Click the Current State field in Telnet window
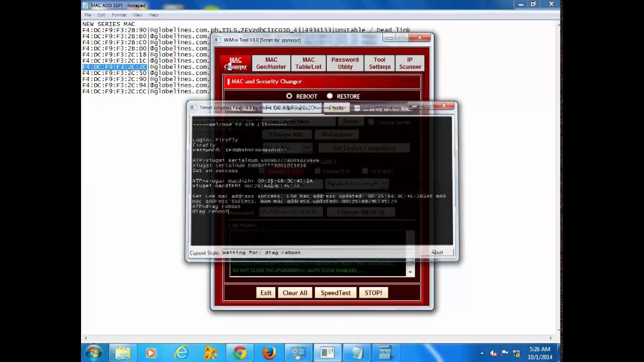 (321, 252)
